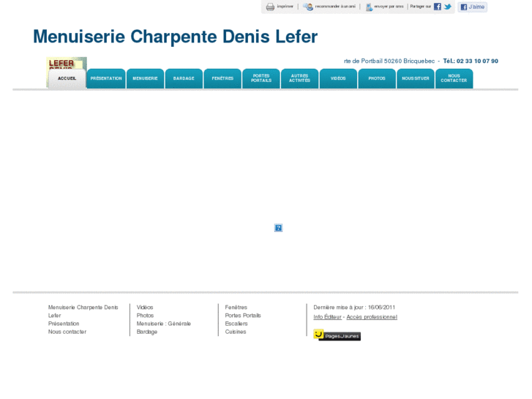
Task: Click the broken plugin placeholder icon
Action: tap(278, 228)
